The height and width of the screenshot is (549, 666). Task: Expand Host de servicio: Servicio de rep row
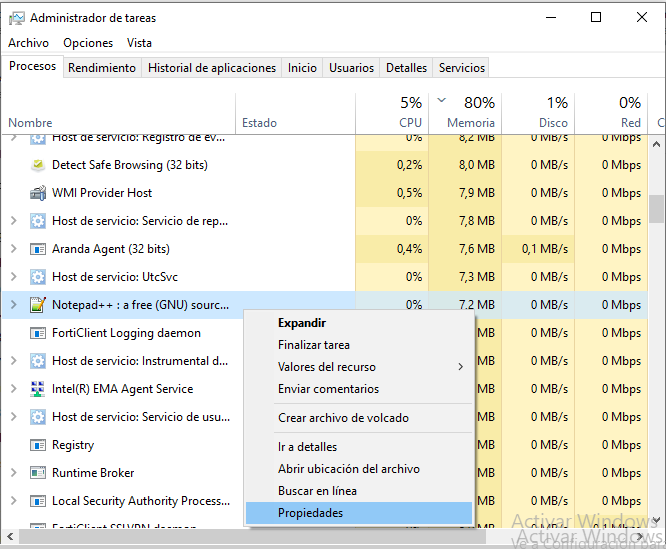tap(14, 221)
